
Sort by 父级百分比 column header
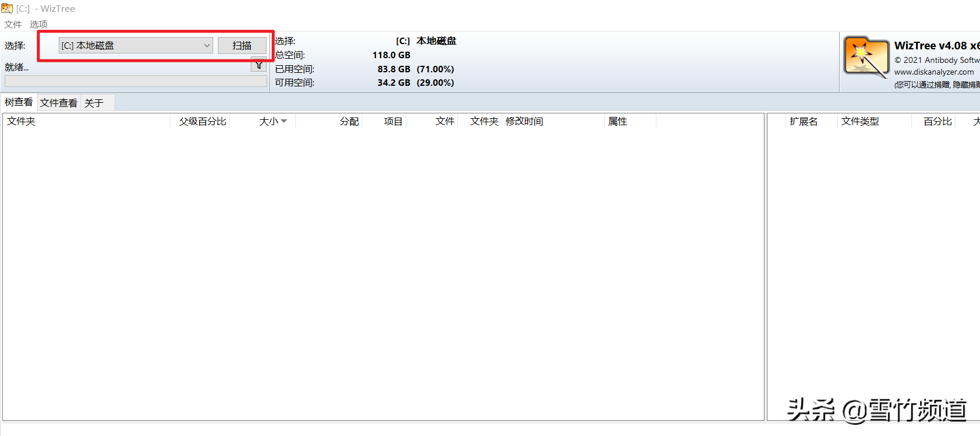click(x=203, y=121)
